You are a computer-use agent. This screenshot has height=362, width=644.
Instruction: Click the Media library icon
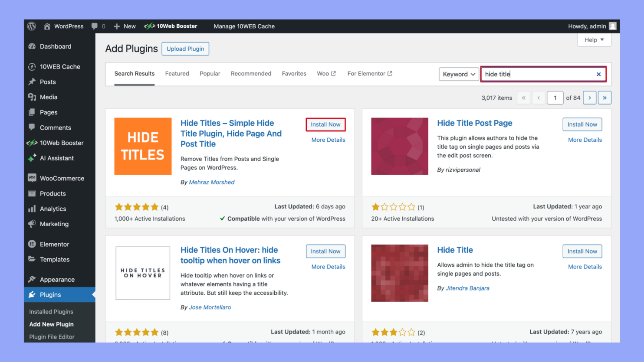[x=32, y=97]
